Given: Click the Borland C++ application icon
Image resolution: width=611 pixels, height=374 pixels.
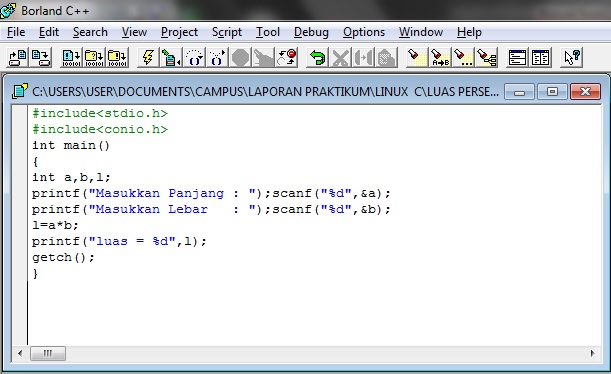Looking at the screenshot, I should [x=8, y=11].
